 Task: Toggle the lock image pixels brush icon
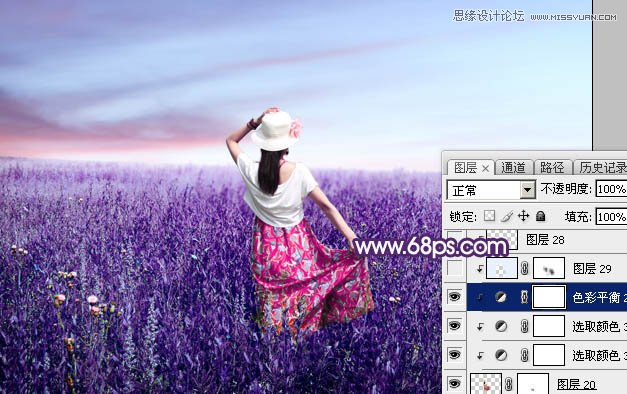507,216
